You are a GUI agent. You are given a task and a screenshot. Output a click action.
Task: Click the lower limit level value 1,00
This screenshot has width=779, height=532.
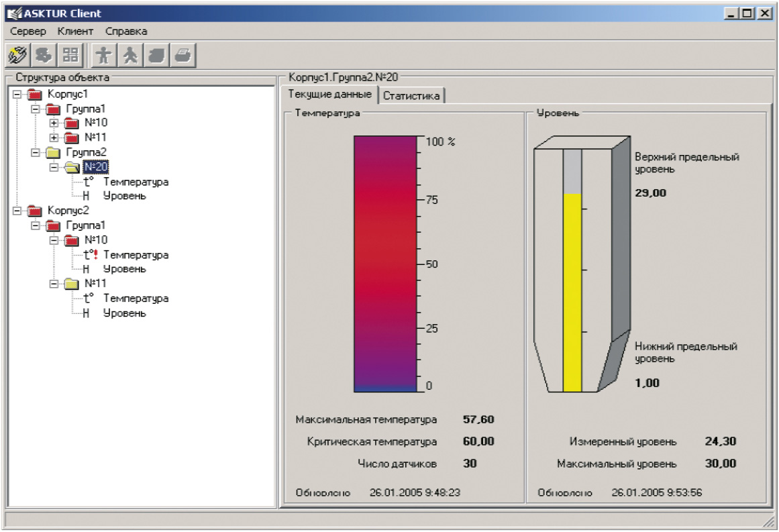click(647, 383)
